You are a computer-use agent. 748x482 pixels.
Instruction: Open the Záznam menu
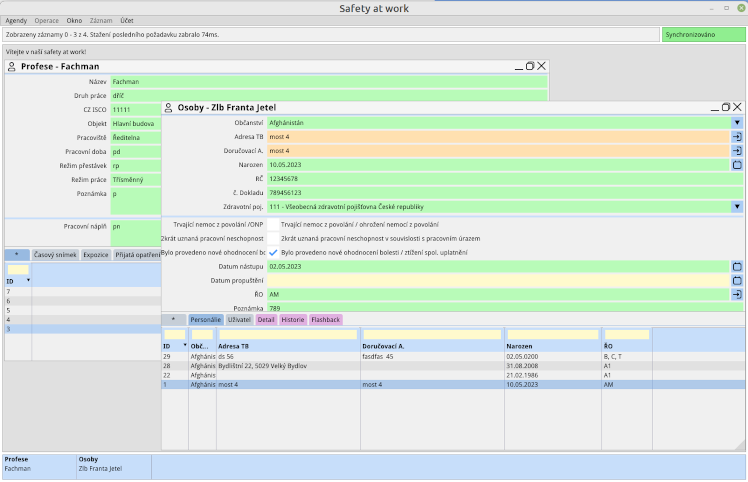click(101, 21)
